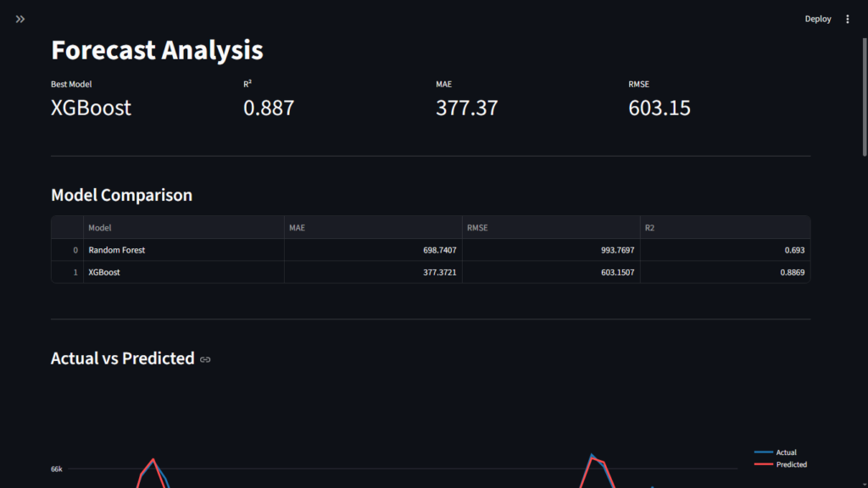The height and width of the screenshot is (488, 868).
Task: Toggle Predicted series in chart legend
Action: pos(781,464)
